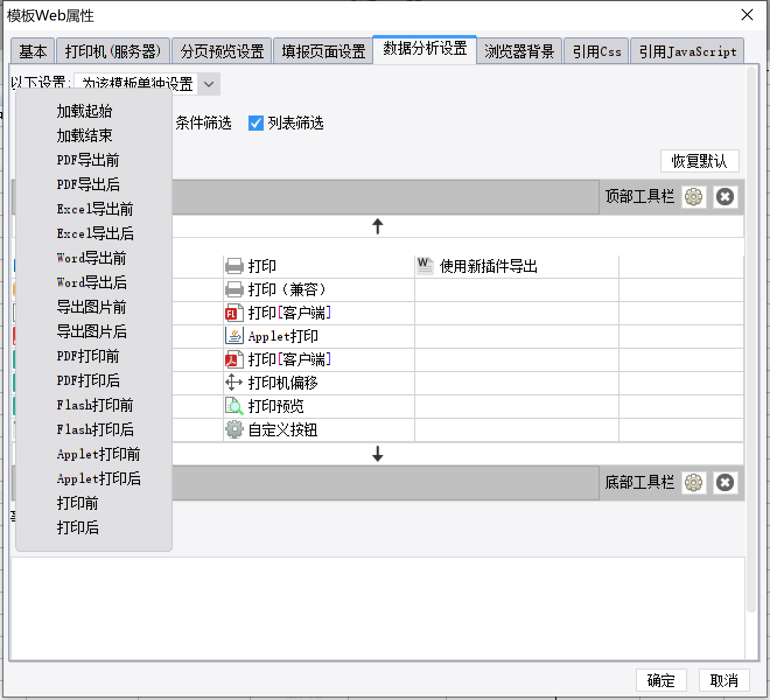Screen dimensions: 770x700
Task: Switch to the 打印机(服务器) tab
Action: (x=113, y=51)
